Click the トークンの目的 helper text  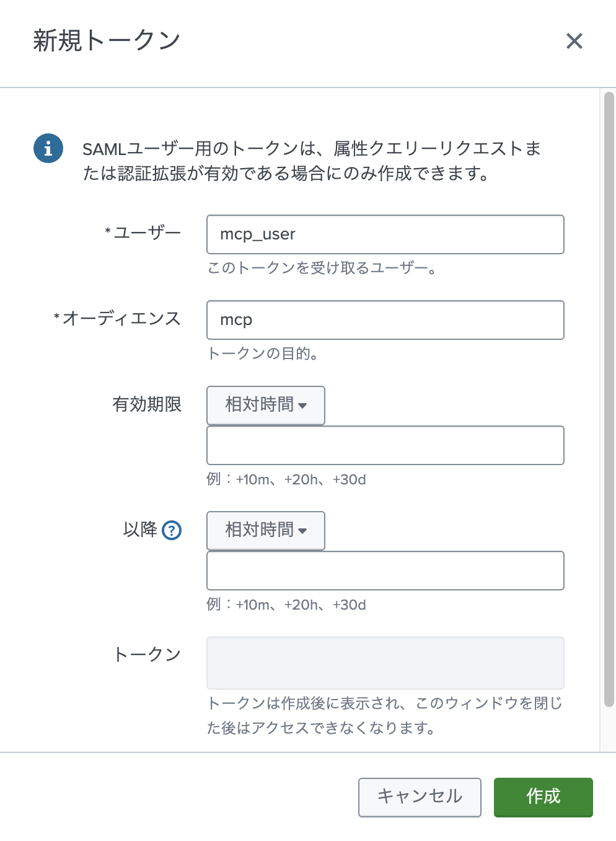click(x=264, y=354)
